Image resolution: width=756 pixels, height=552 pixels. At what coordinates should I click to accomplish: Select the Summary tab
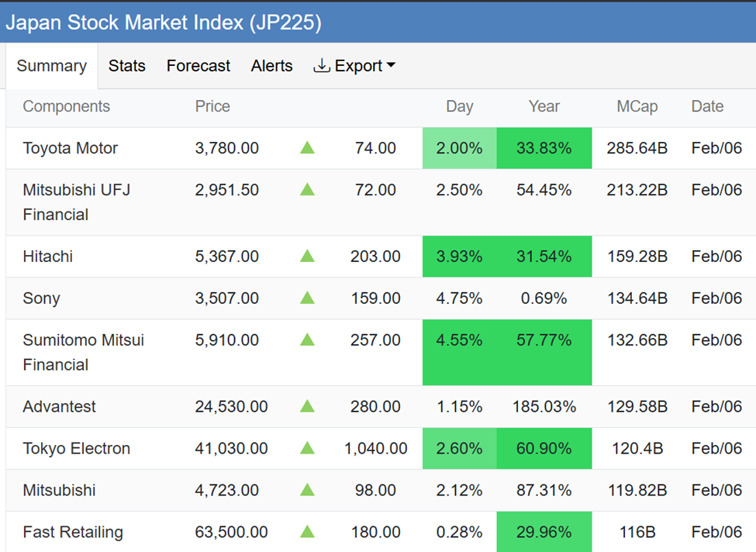[x=51, y=65]
